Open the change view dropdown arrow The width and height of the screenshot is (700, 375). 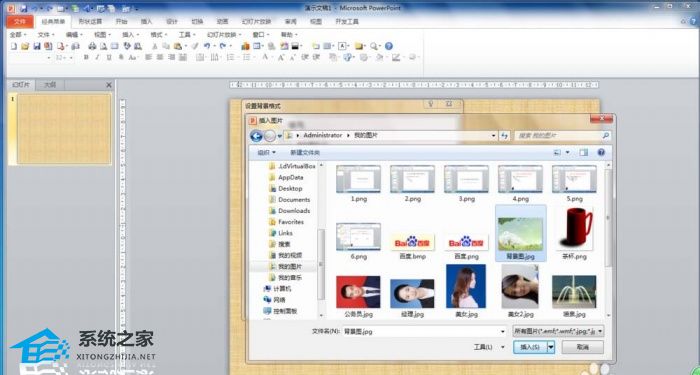(568, 153)
